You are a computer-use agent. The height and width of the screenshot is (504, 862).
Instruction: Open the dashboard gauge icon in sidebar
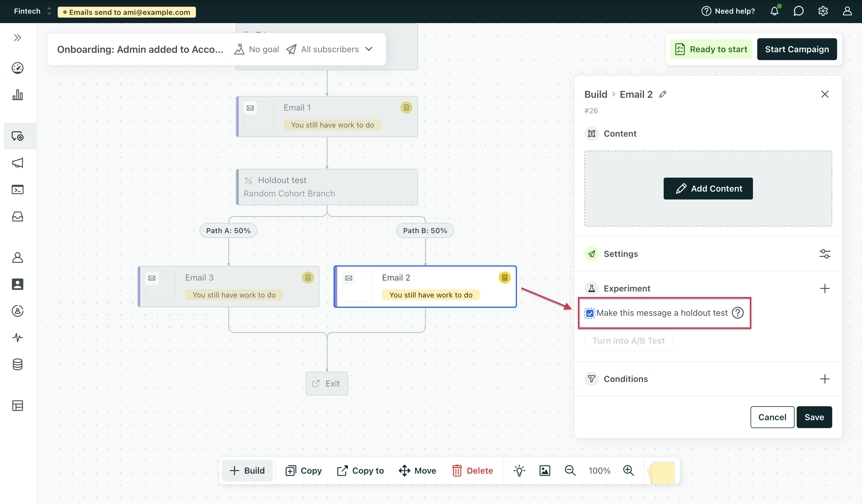coord(17,68)
